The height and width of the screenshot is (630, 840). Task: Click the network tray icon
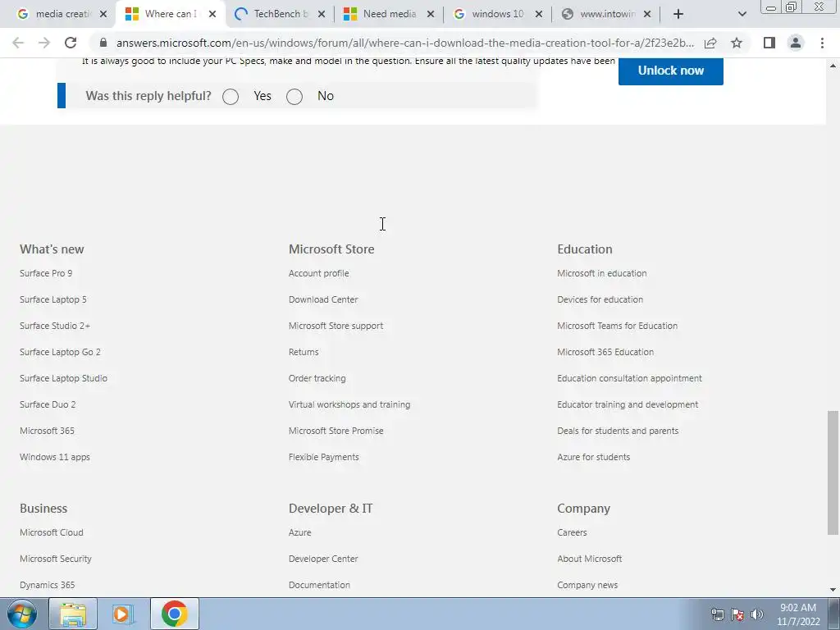click(717, 614)
